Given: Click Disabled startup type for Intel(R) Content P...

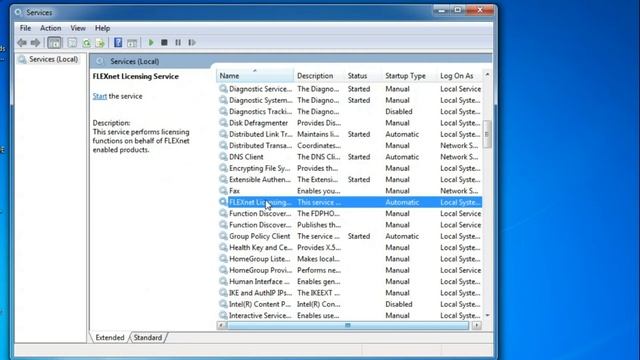Looking at the screenshot, I should (x=399, y=304).
